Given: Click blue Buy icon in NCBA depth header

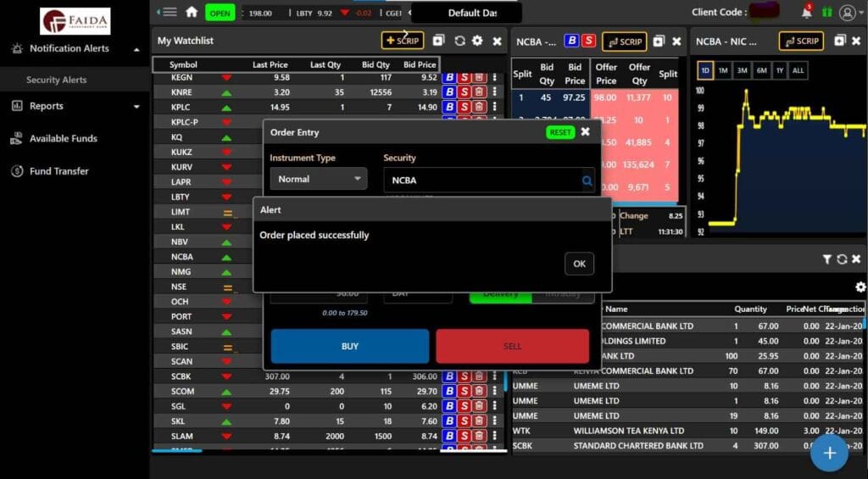Looking at the screenshot, I should (x=572, y=41).
